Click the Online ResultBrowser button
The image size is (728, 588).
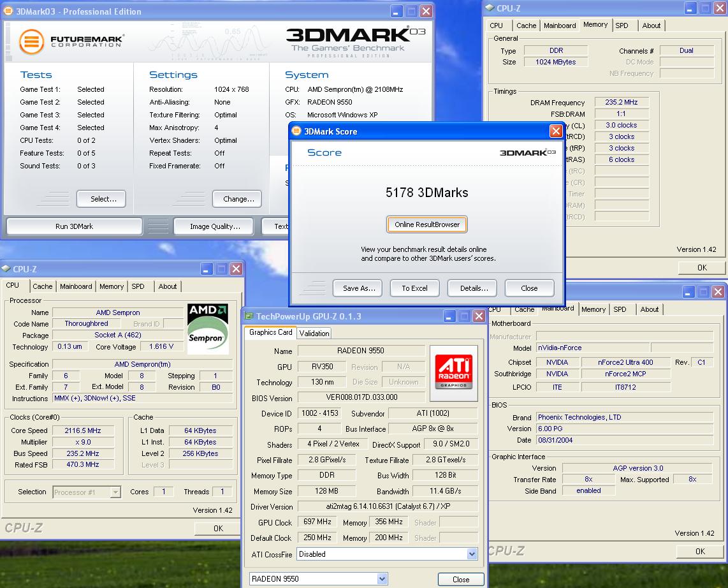pyautogui.click(x=426, y=224)
